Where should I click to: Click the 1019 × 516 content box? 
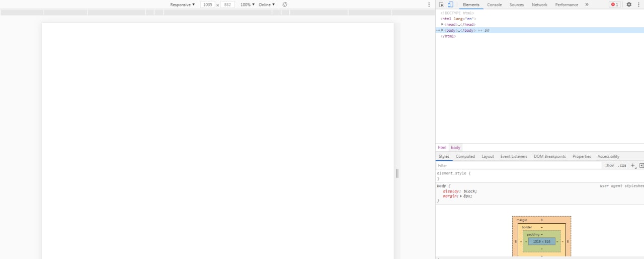pyautogui.click(x=542, y=241)
